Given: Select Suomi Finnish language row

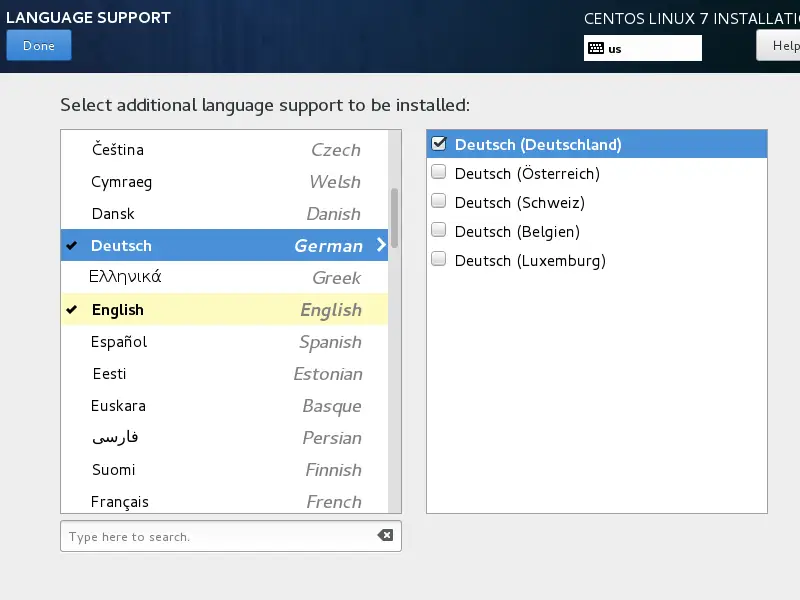Looking at the screenshot, I should pos(224,469).
